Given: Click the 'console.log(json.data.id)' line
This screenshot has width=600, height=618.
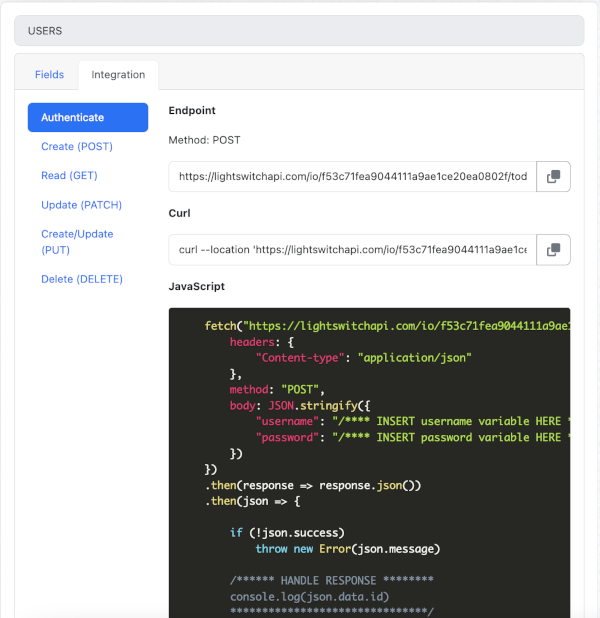Looking at the screenshot, I should tap(309, 597).
